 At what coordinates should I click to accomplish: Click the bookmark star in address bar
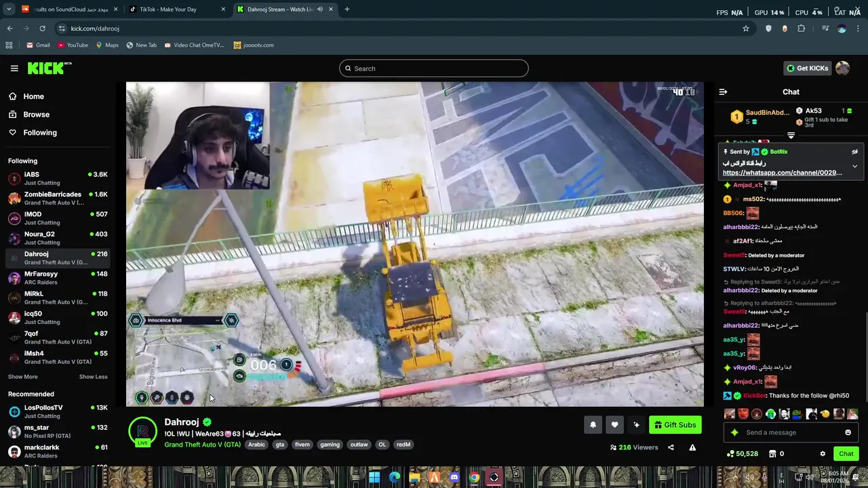click(746, 28)
